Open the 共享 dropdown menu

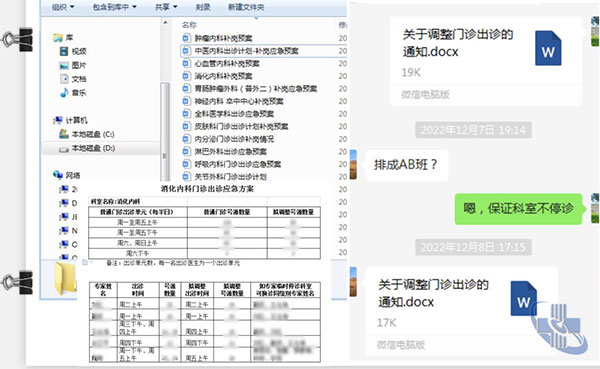[x=166, y=7]
